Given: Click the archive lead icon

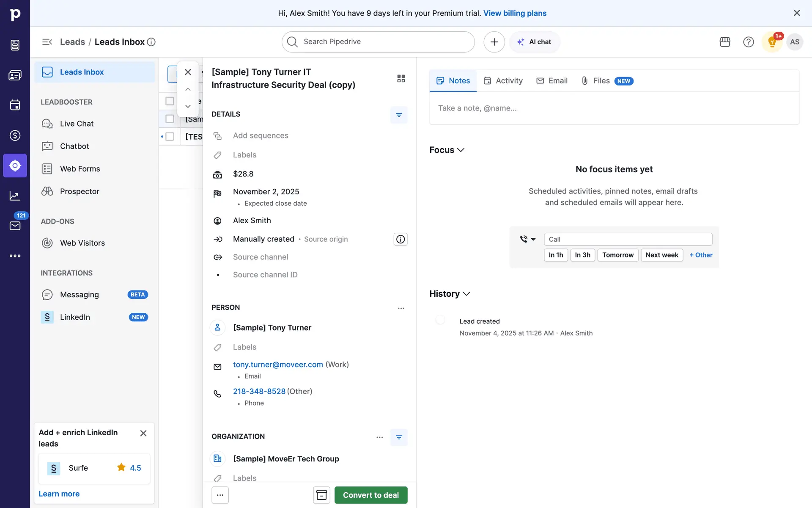Looking at the screenshot, I should (x=321, y=495).
